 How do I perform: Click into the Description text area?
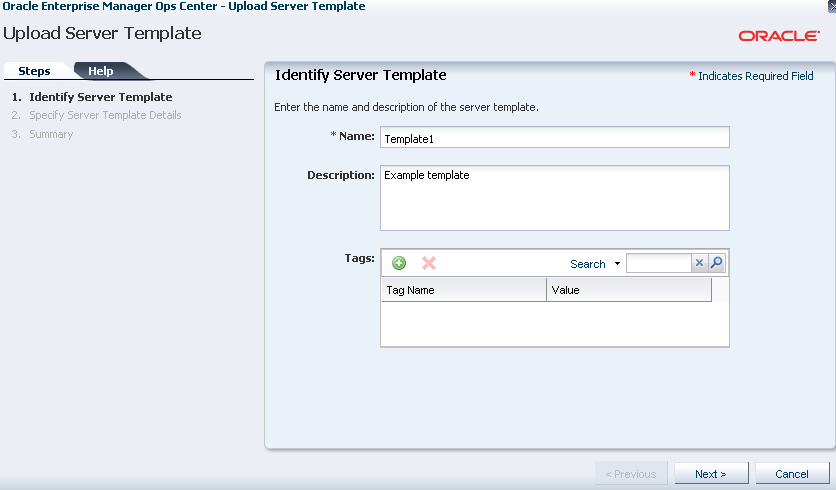tap(554, 198)
